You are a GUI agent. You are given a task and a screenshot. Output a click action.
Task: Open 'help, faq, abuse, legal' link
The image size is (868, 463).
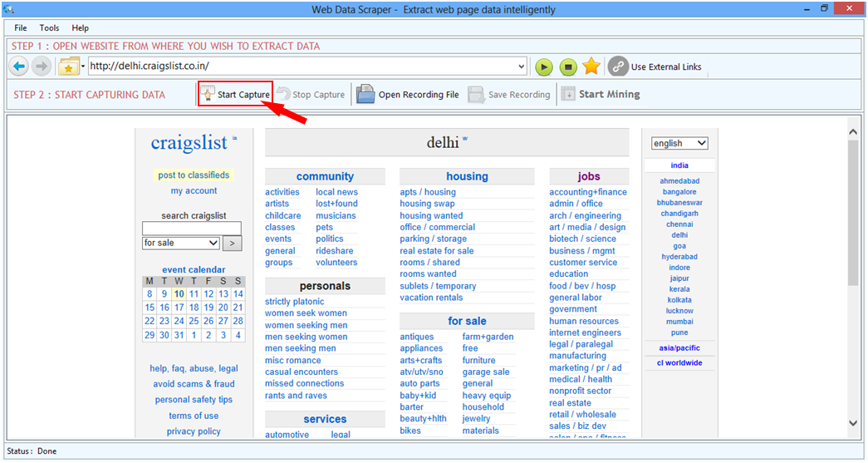coord(194,369)
